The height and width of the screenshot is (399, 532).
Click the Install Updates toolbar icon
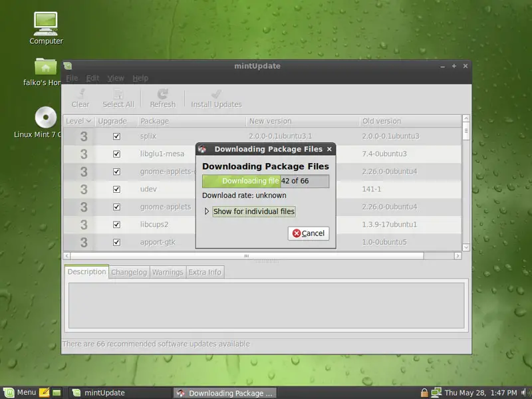coord(216,94)
